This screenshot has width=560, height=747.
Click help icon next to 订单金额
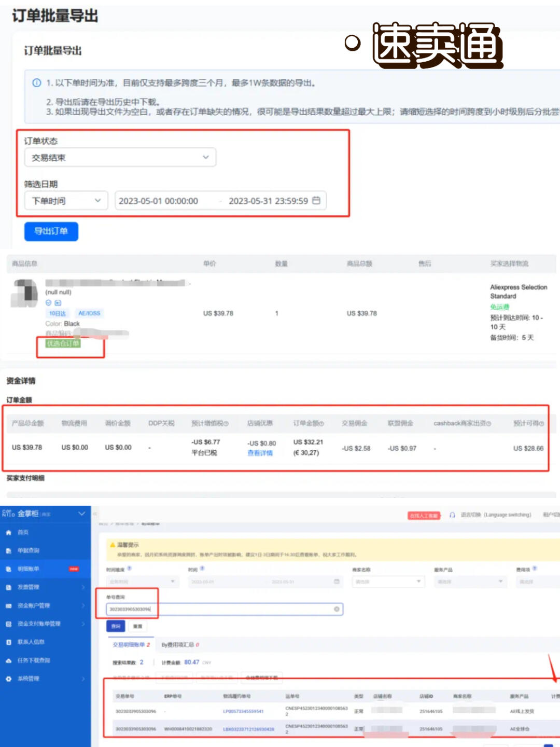[x=321, y=424]
